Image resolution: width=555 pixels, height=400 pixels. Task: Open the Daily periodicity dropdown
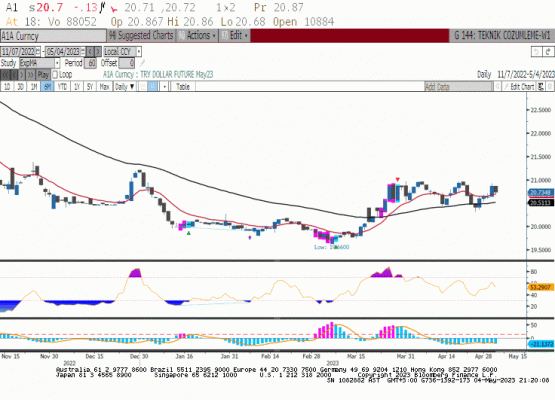pyautogui.click(x=125, y=87)
